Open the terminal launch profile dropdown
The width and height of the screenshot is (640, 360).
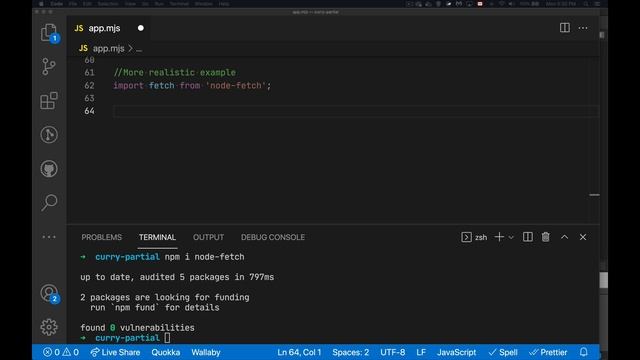tap(511, 237)
